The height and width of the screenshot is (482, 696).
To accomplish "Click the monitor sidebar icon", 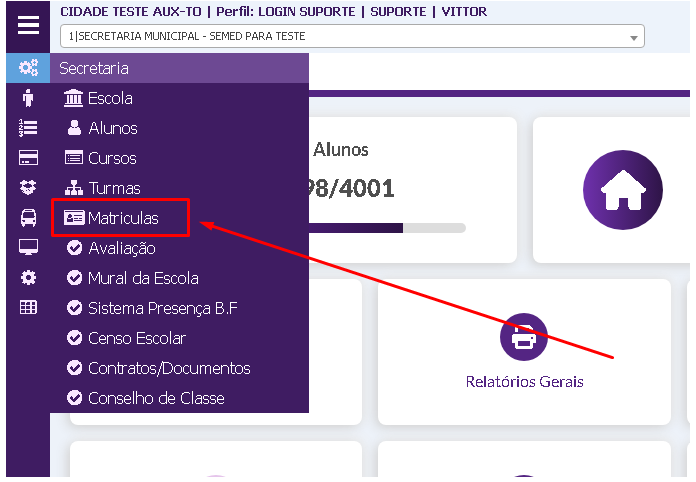I will [28, 248].
